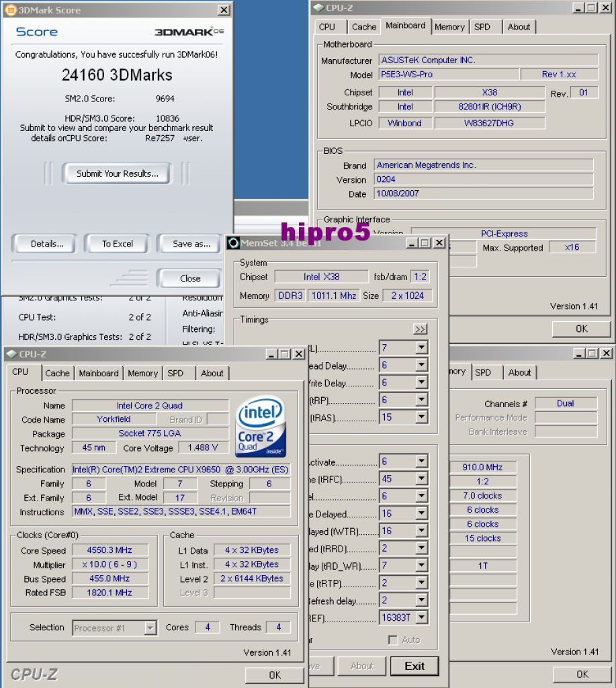Switch to Memory tab in processor CPU-Z window

142,373
